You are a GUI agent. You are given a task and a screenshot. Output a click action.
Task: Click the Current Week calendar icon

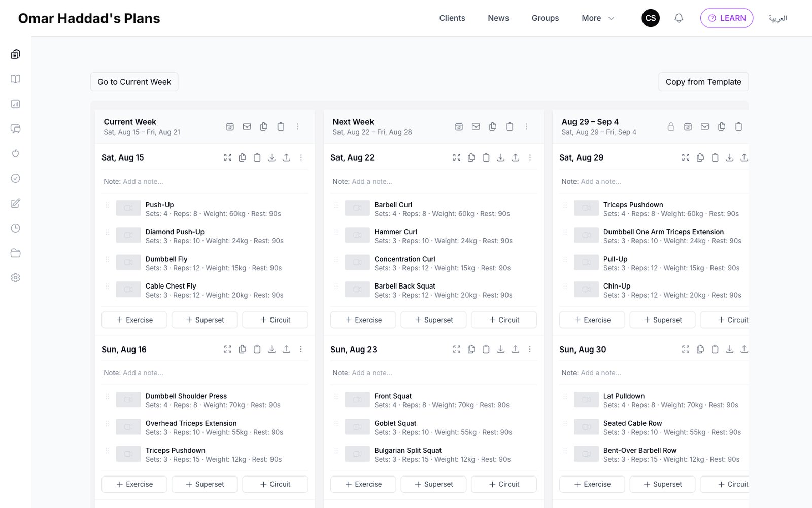(x=230, y=126)
